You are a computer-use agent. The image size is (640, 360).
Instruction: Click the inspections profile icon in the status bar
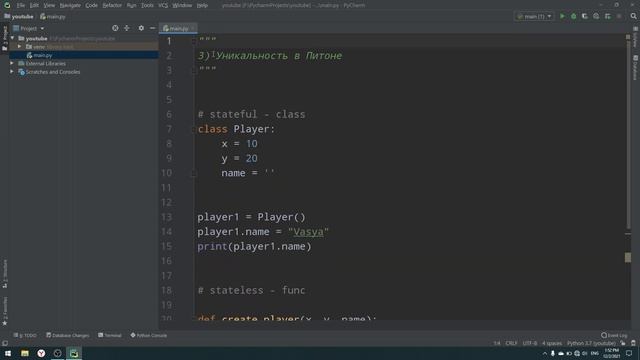633,343
